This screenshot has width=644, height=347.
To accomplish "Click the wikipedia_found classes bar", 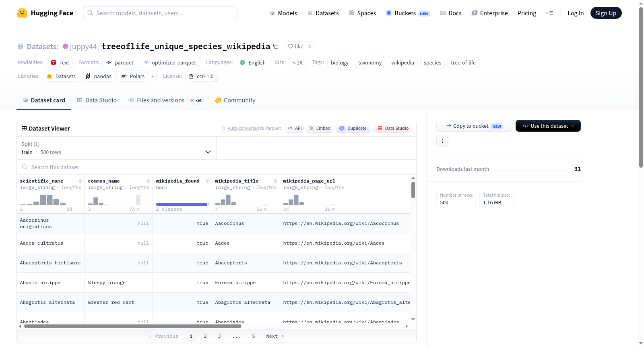I will click(x=182, y=204).
